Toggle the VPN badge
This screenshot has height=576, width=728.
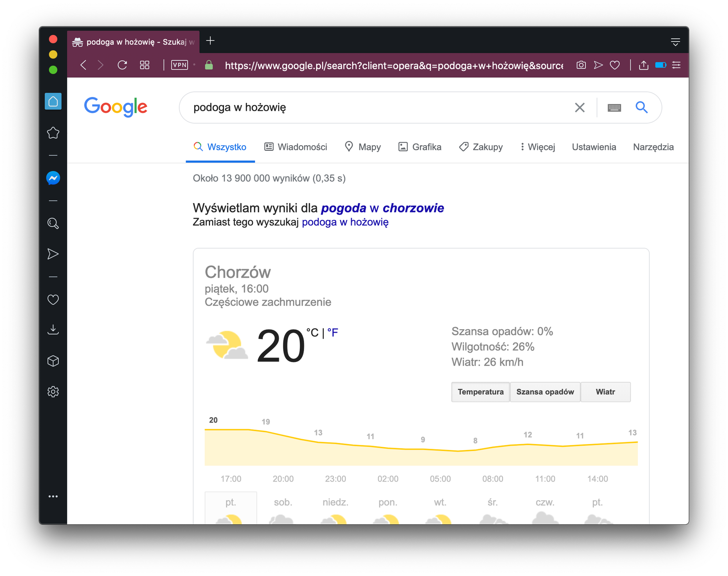[x=179, y=65]
